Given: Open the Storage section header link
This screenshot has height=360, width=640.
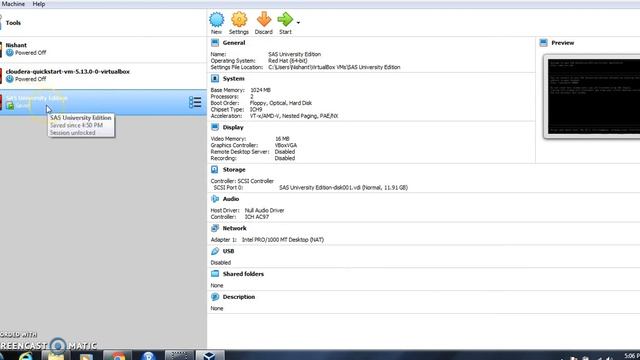Looking at the screenshot, I should pos(234,169).
